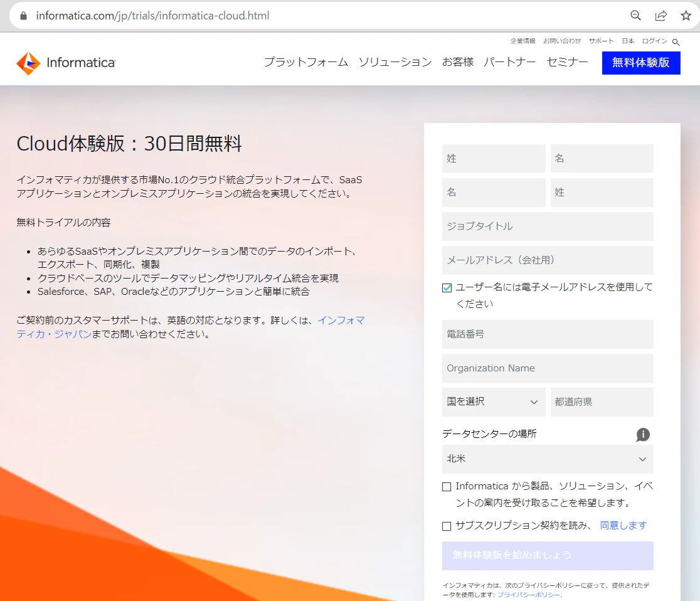Click the データセンターの場所 label
The width and height of the screenshot is (700, 601).
pyautogui.click(x=489, y=434)
